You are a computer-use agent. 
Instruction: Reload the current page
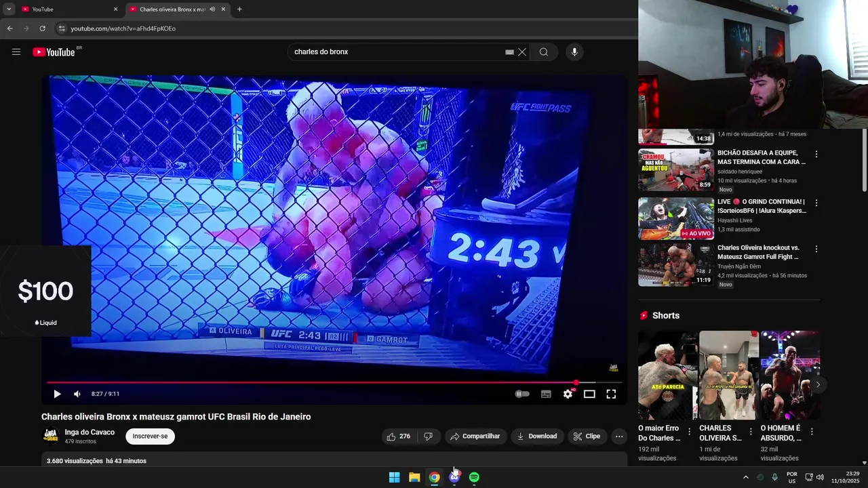(x=42, y=28)
